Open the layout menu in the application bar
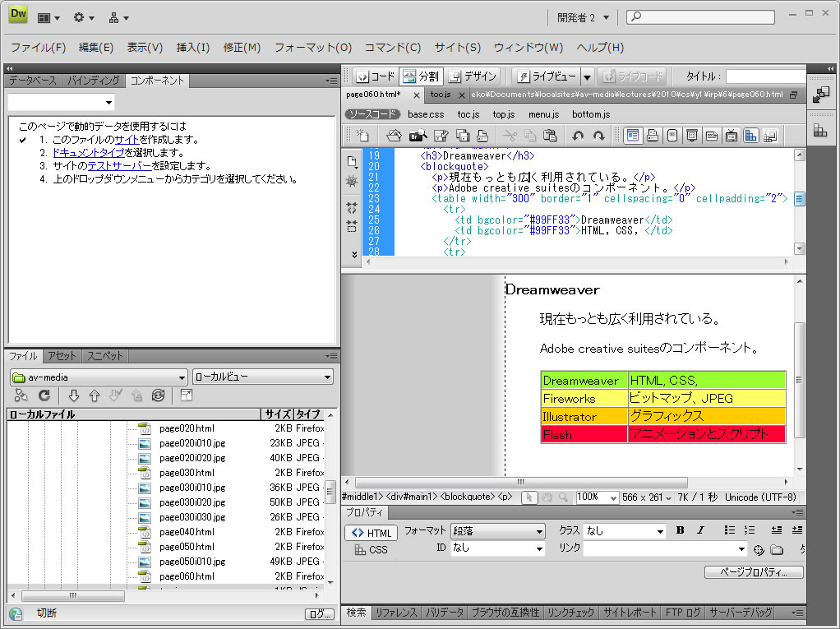The height and width of the screenshot is (629, 840). 48,18
